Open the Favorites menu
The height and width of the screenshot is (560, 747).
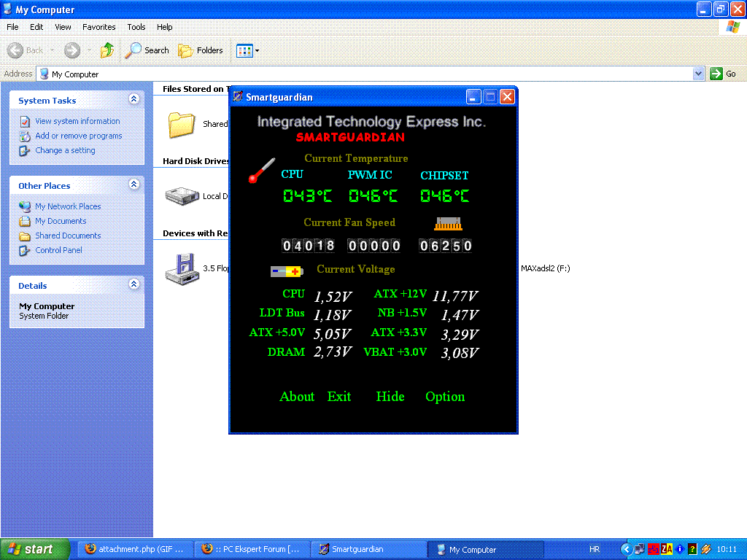coord(98,27)
